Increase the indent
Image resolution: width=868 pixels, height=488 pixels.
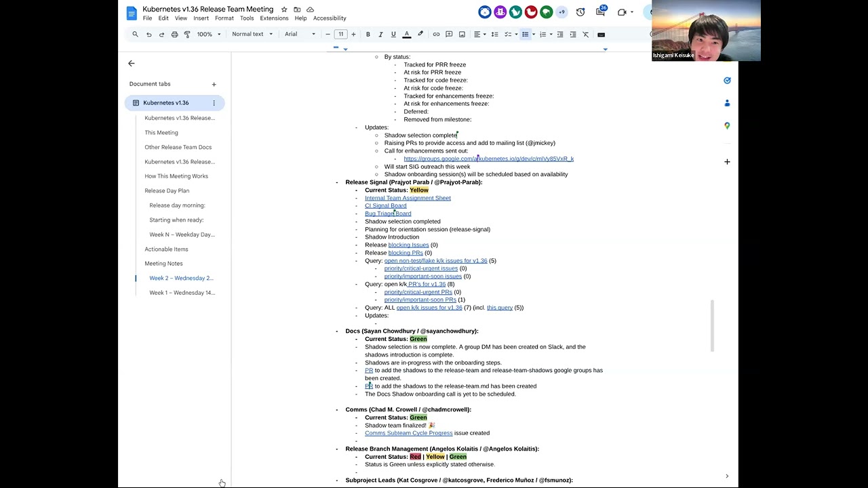click(573, 35)
